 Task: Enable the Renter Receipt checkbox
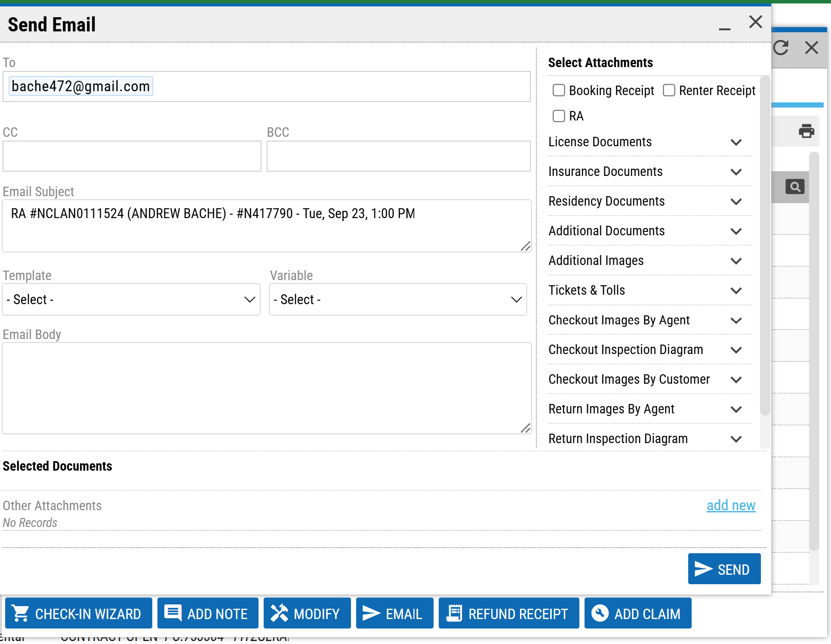tap(669, 90)
